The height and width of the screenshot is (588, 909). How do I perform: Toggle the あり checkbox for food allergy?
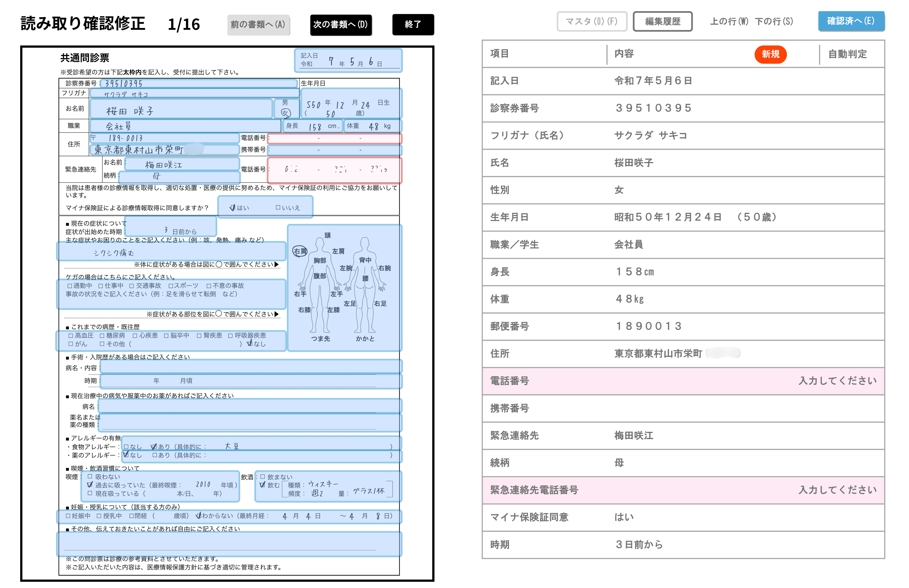(x=154, y=445)
